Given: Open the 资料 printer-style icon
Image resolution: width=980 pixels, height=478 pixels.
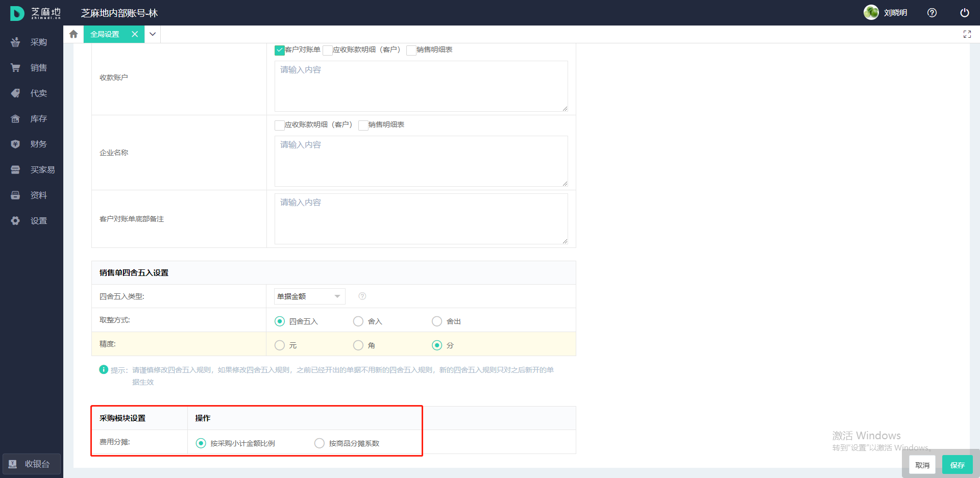Looking at the screenshot, I should coord(15,195).
